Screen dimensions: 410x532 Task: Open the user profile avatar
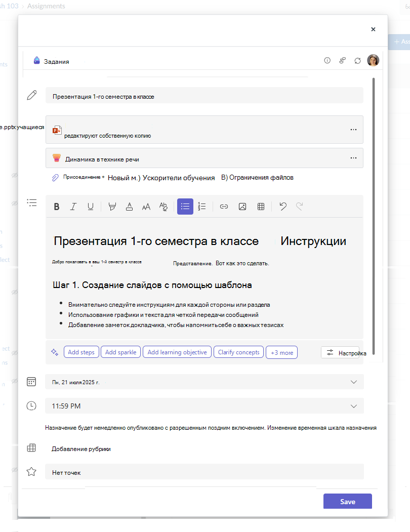click(x=373, y=60)
